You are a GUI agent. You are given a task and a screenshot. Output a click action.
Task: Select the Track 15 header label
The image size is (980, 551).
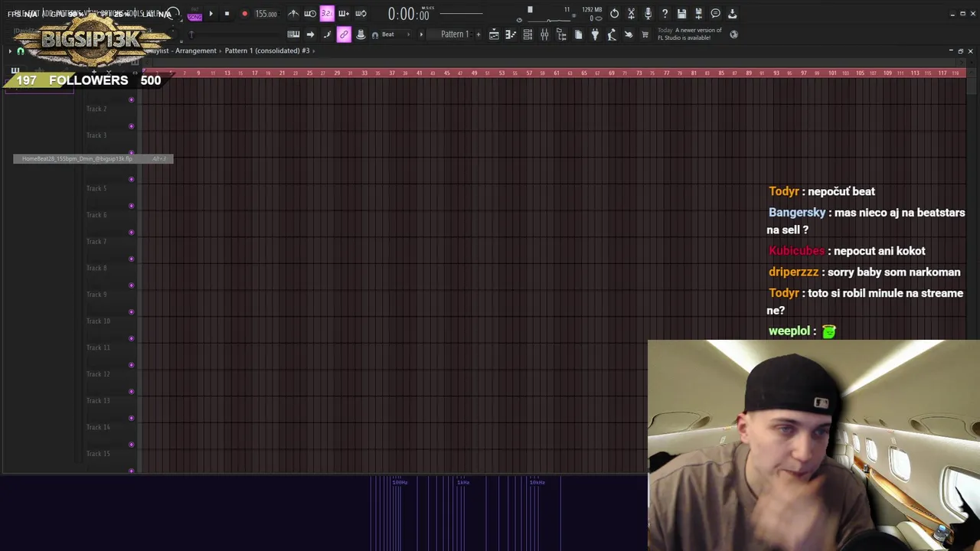98,454
